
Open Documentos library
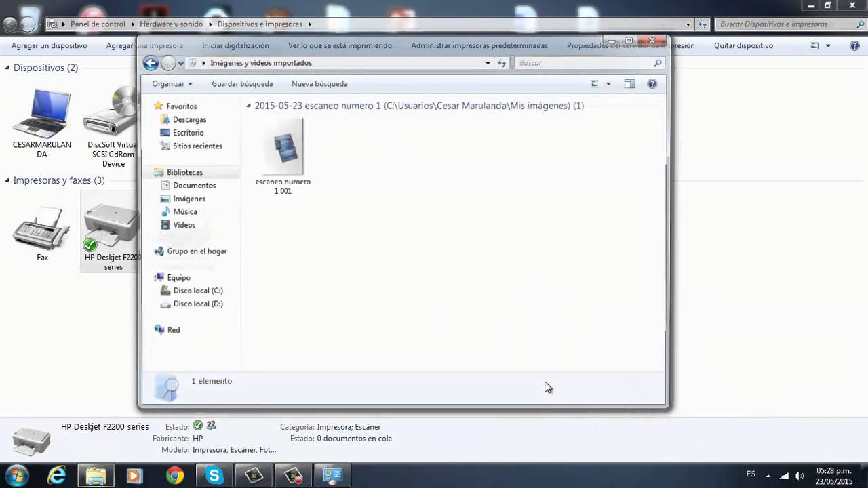pos(194,186)
